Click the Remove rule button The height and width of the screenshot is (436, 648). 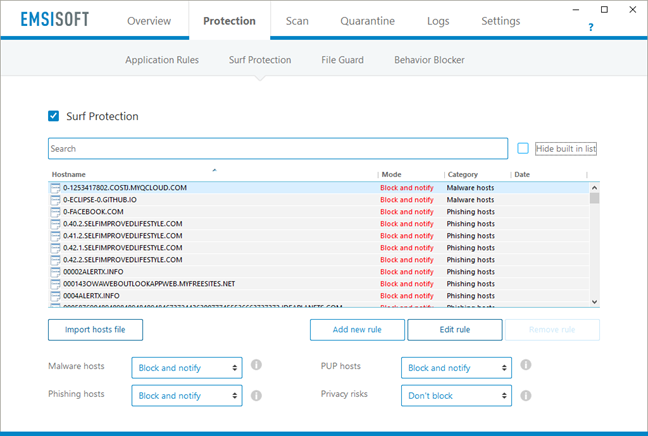[x=552, y=330]
